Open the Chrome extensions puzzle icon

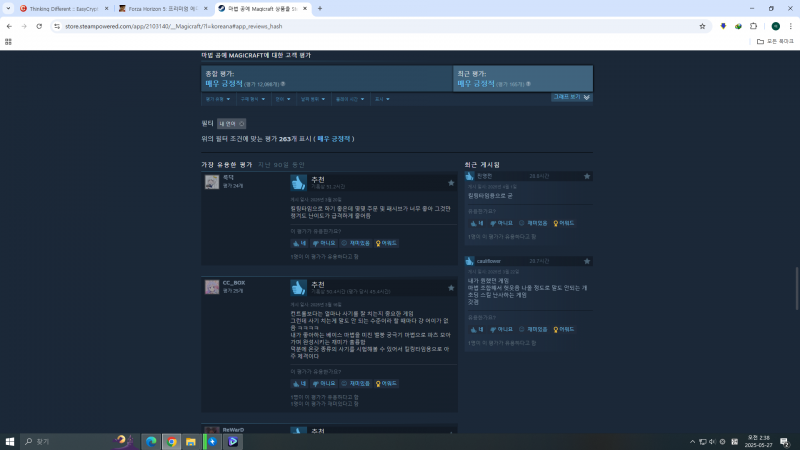tap(754, 26)
